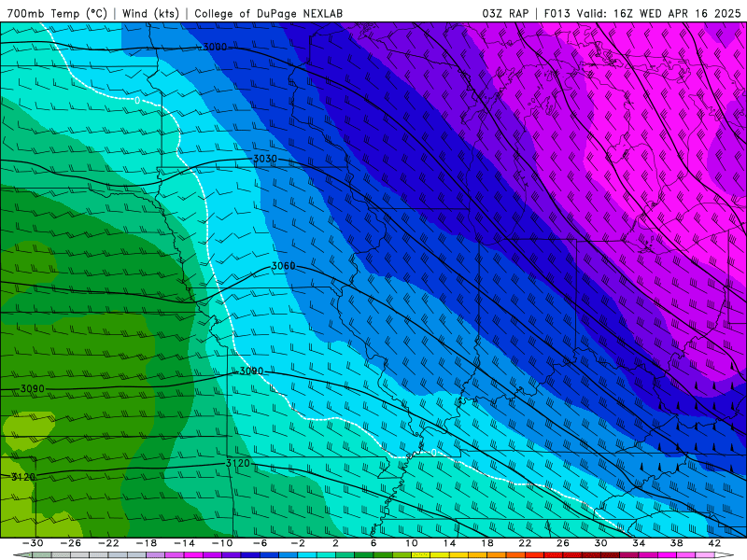
Task: Click the 'F013' forecast hour text
Action: point(557,13)
